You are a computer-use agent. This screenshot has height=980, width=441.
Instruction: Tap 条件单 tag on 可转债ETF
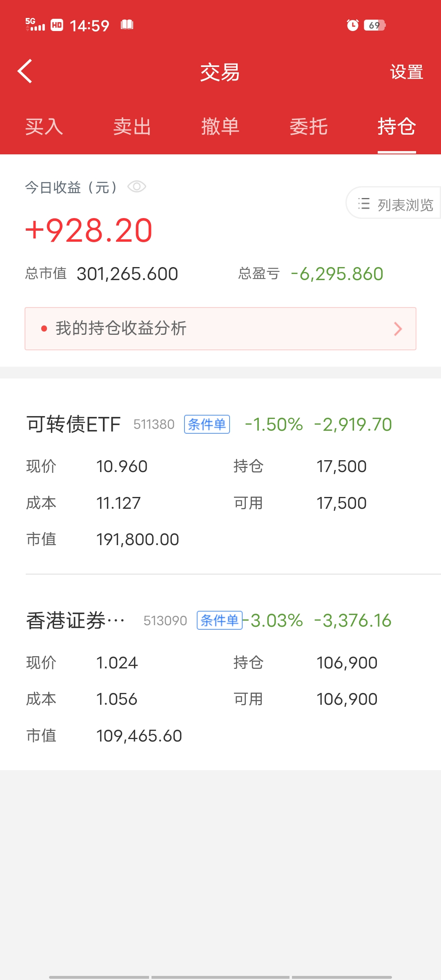[x=207, y=424]
